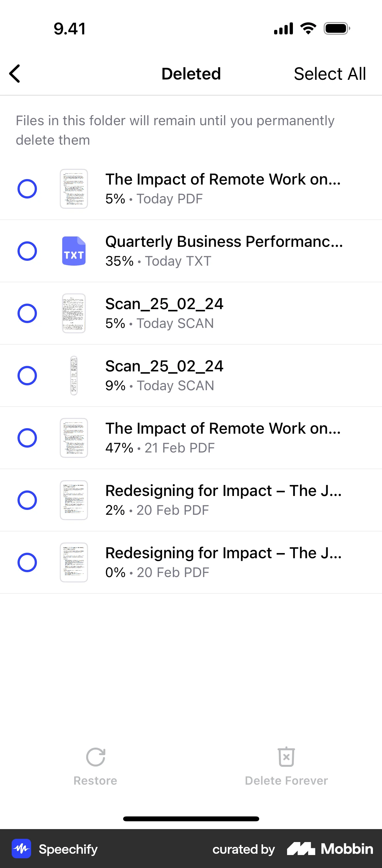
Task: Tap the Speechify logo icon
Action: pyautogui.click(x=21, y=849)
